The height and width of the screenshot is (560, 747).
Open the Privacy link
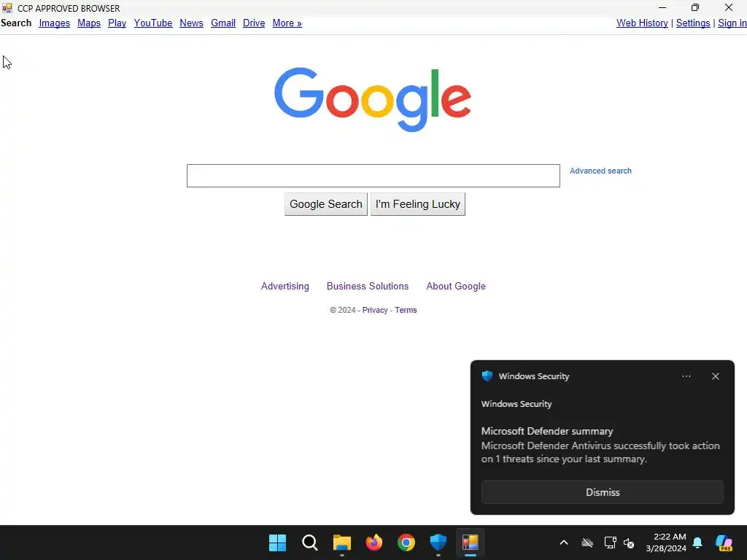[375, 310]
